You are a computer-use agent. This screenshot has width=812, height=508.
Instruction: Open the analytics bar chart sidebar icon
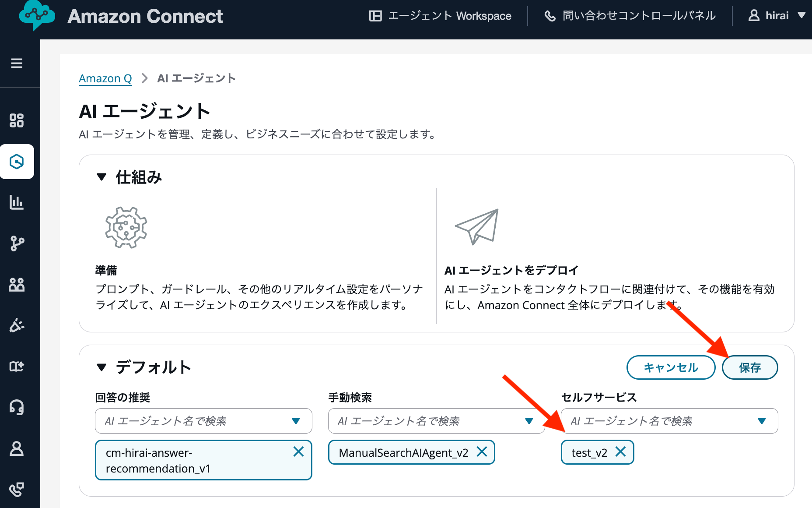(x=17, y=202)
